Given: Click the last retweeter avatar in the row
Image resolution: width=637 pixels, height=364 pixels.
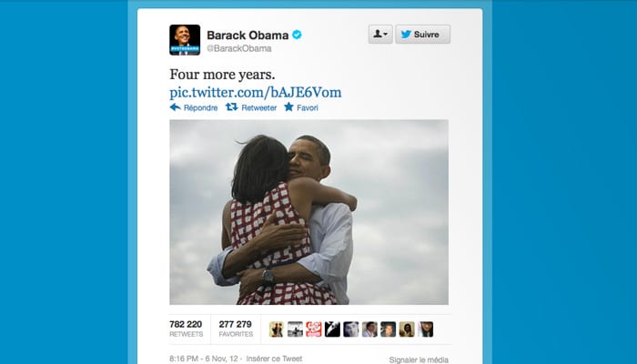Looking at the screenshot, I should (426, 329).
